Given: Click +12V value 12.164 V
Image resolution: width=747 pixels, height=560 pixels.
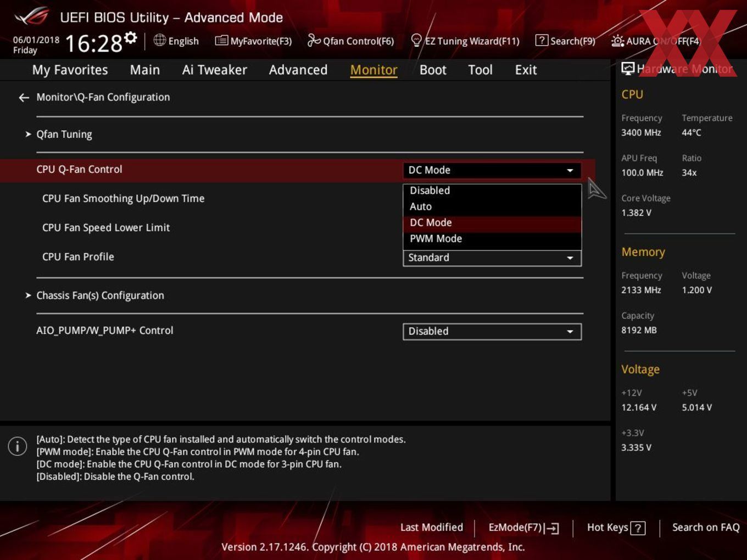Looking at the screenshot, I should 639,407.
